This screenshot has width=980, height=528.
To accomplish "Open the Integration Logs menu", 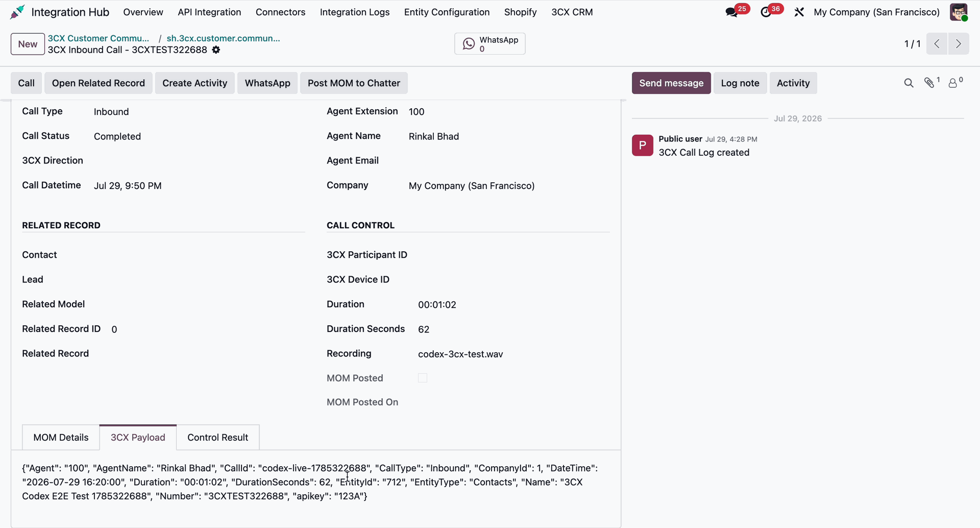I will 355,12.
